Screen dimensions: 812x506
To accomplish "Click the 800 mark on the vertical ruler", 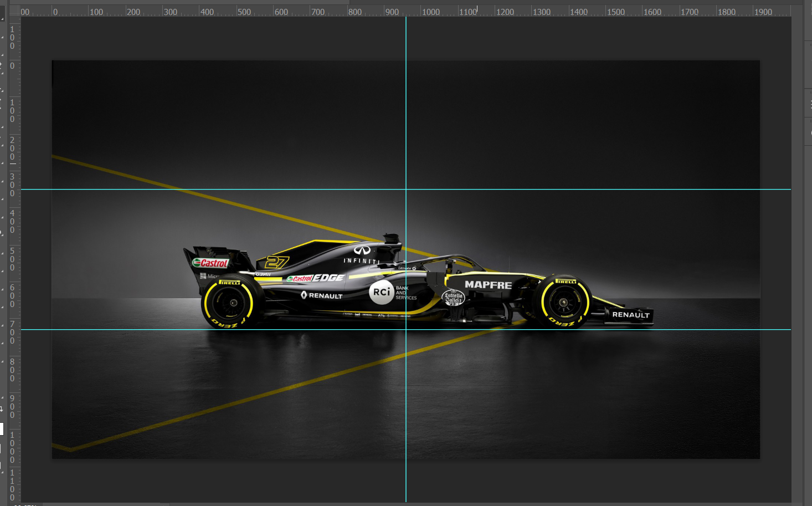I will (x=12, y=370).
